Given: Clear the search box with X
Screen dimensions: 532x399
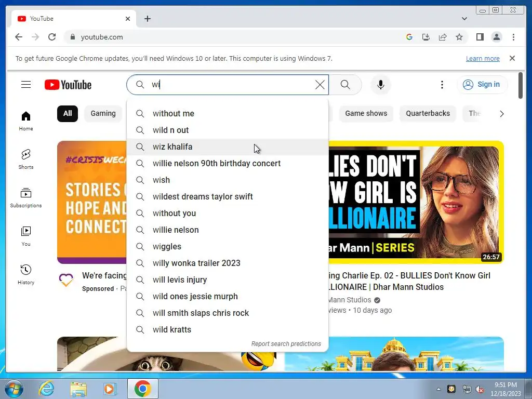Looking at the screenshot, I should click(x=320, y=85).
